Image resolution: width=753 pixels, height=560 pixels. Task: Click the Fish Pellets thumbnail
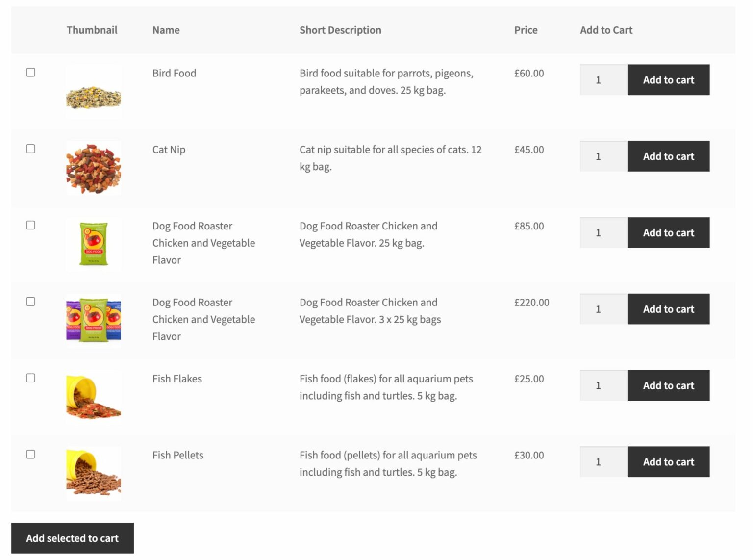click(x=93, y=473)
